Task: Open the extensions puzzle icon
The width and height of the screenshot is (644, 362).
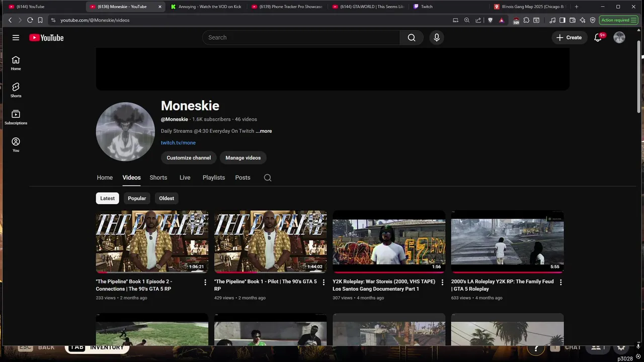Action: (x=526, y=20)
